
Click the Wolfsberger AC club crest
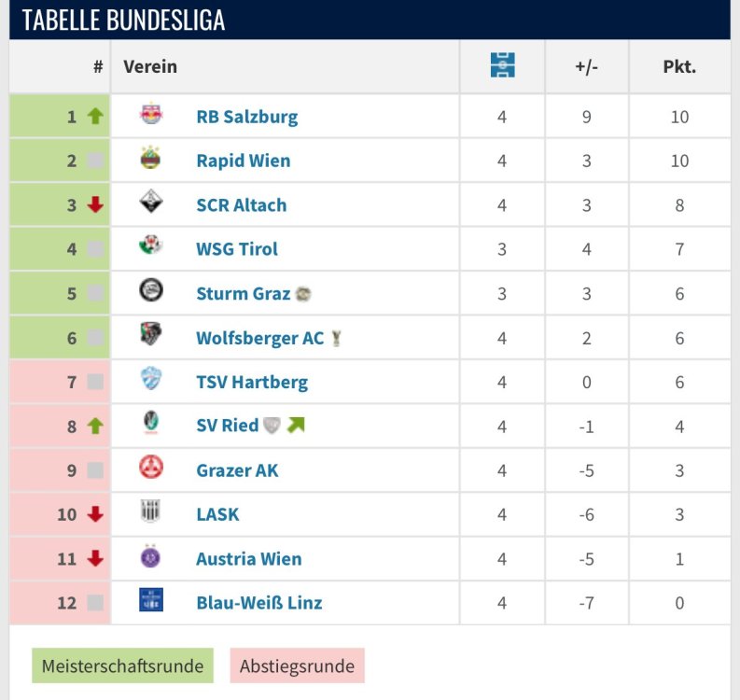pos(150,335)
